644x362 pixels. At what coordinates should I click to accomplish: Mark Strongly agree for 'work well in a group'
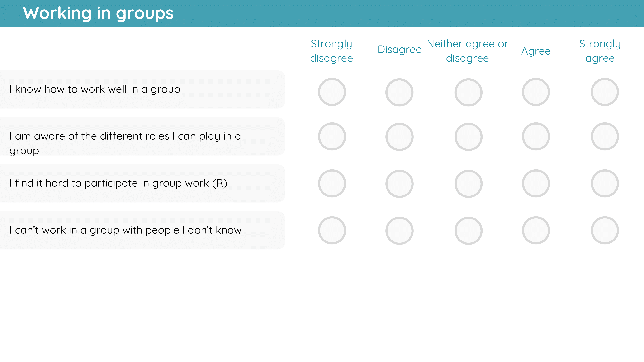(605, 92)
